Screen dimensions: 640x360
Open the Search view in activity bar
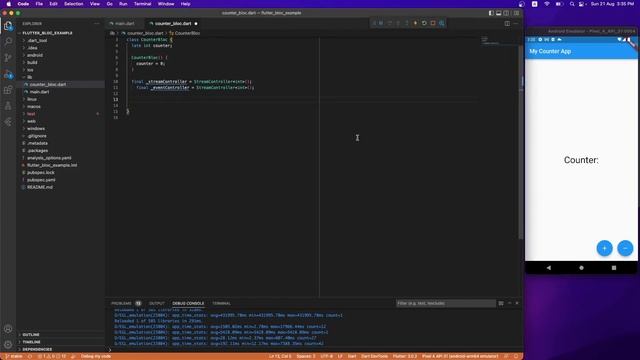pos(8,42)
